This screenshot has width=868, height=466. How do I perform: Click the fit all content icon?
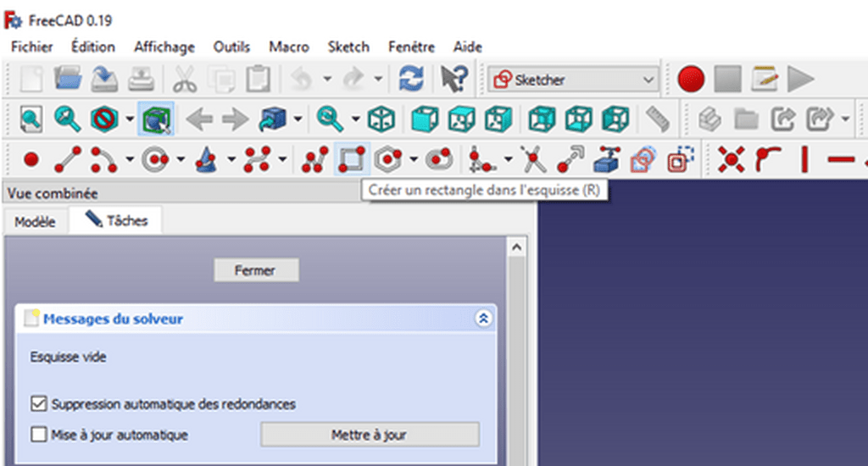[31, 119]
